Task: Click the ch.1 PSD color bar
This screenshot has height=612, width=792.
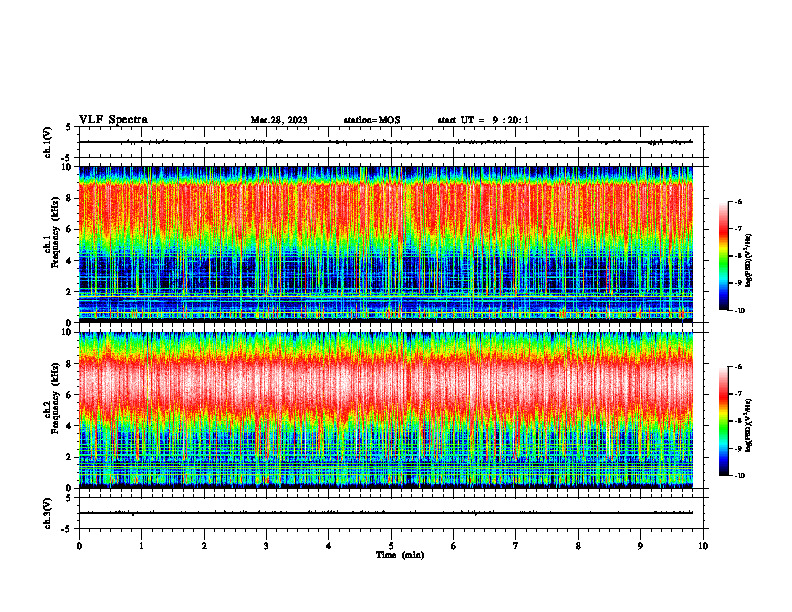Action: coord(723,256)
